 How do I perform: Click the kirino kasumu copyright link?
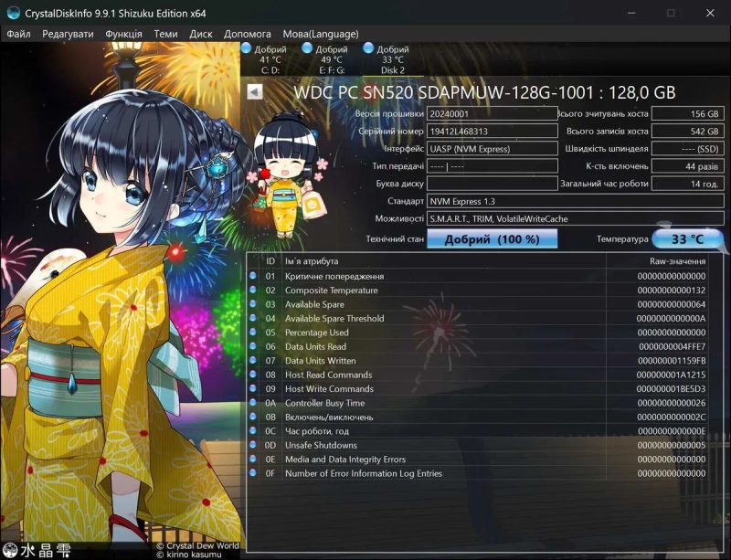[189, 555]
